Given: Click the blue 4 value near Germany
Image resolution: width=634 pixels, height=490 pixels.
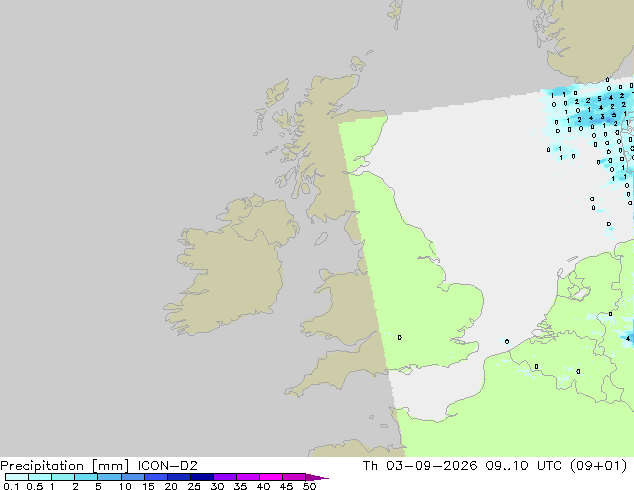Looking at the screenshot, I should point(628,338).
